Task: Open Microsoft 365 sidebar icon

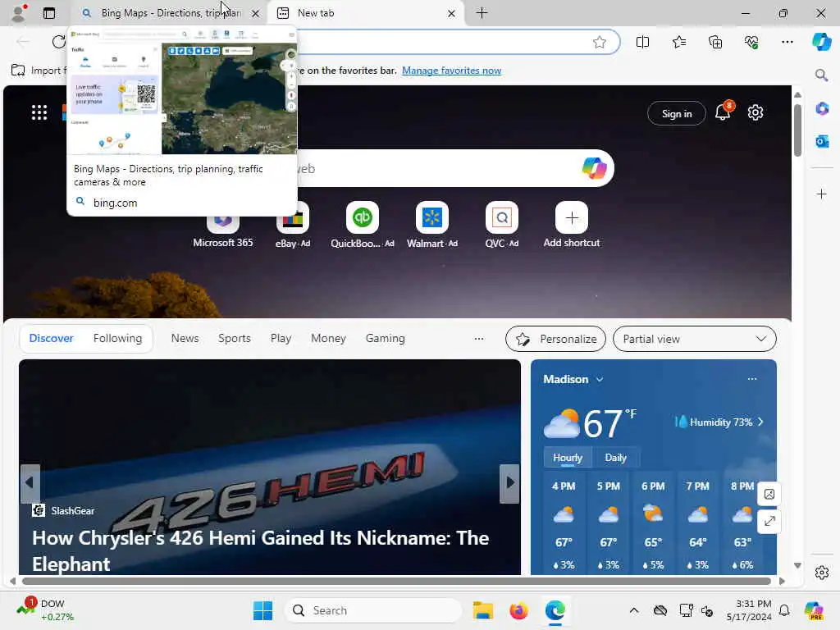Action: pos(822,109)
